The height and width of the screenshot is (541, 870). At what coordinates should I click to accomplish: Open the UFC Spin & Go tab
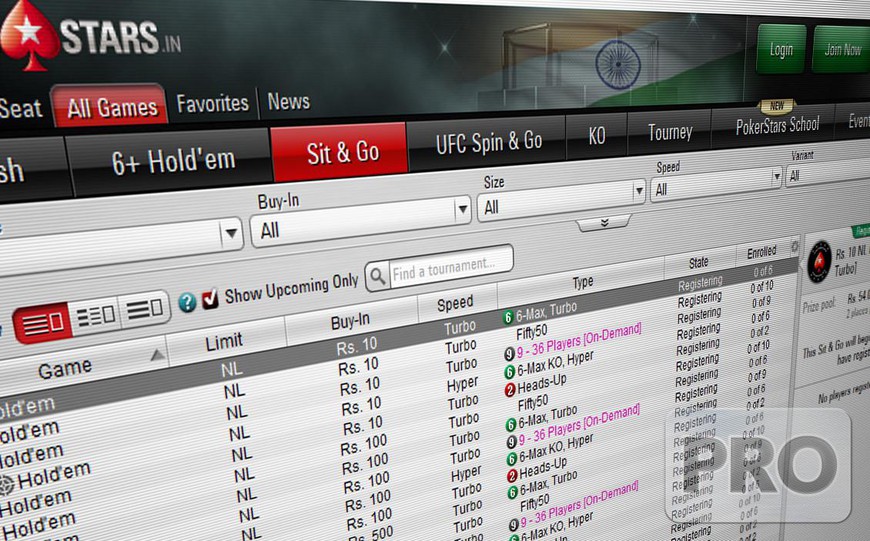488,143
